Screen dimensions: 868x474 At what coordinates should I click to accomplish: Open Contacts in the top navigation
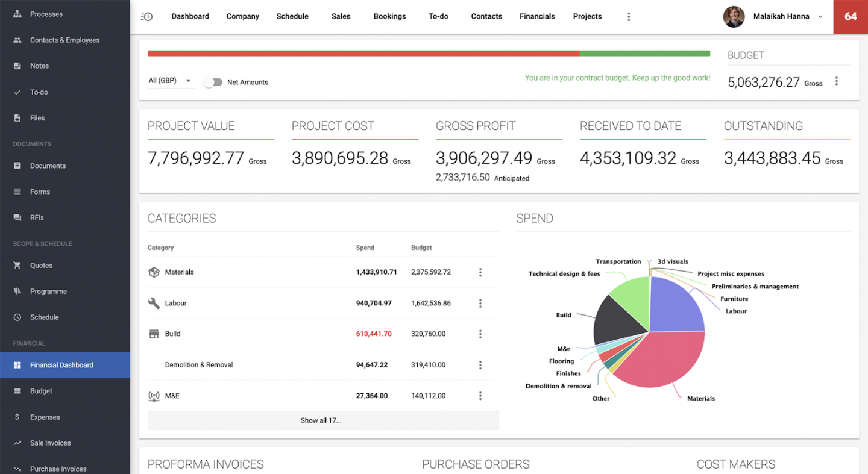[486, 17]
